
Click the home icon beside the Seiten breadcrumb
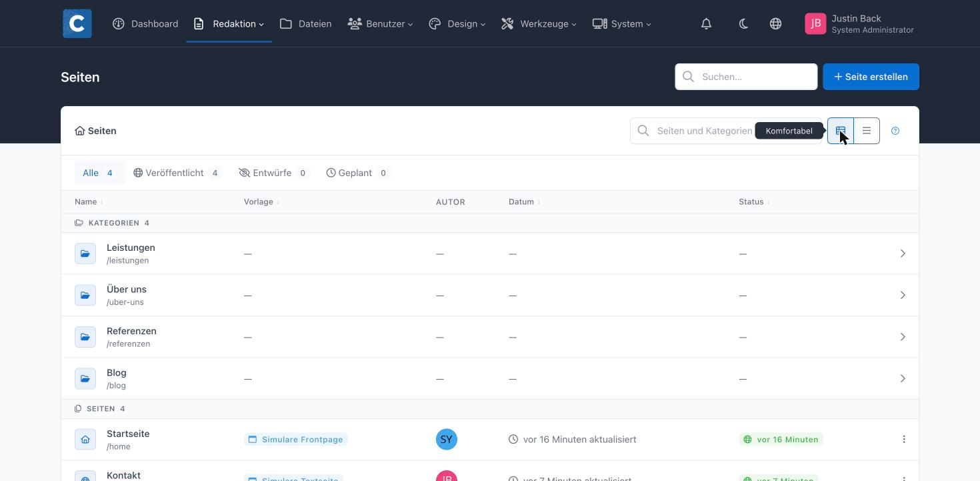pyautogui.click(x=80, y=131)
